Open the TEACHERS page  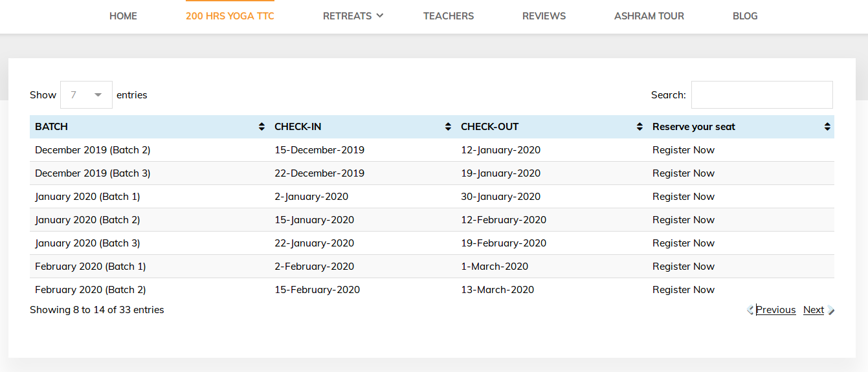coord(449,16)
